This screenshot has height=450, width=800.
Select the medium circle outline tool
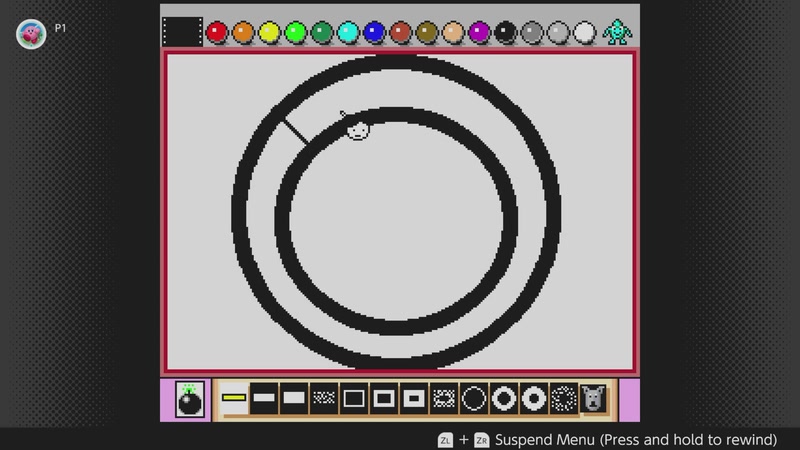[504, 398]
